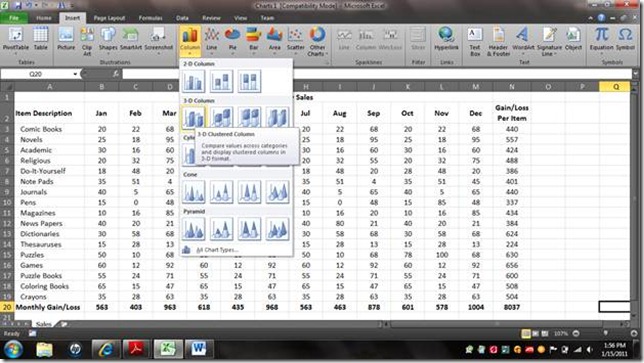The height and width of the screenshot is (363, 644).
Task: Open Word from the taskbar
Action: (x=199, y=349)
